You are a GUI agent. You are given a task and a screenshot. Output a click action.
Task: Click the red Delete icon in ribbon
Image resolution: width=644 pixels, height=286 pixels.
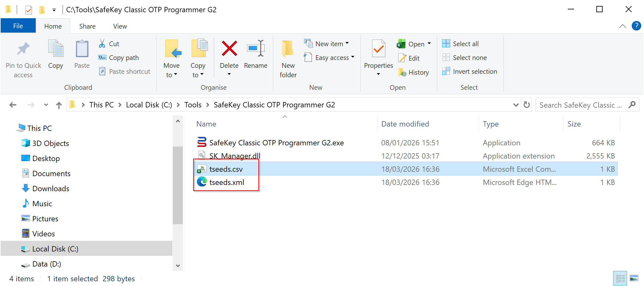coord(229,49)
